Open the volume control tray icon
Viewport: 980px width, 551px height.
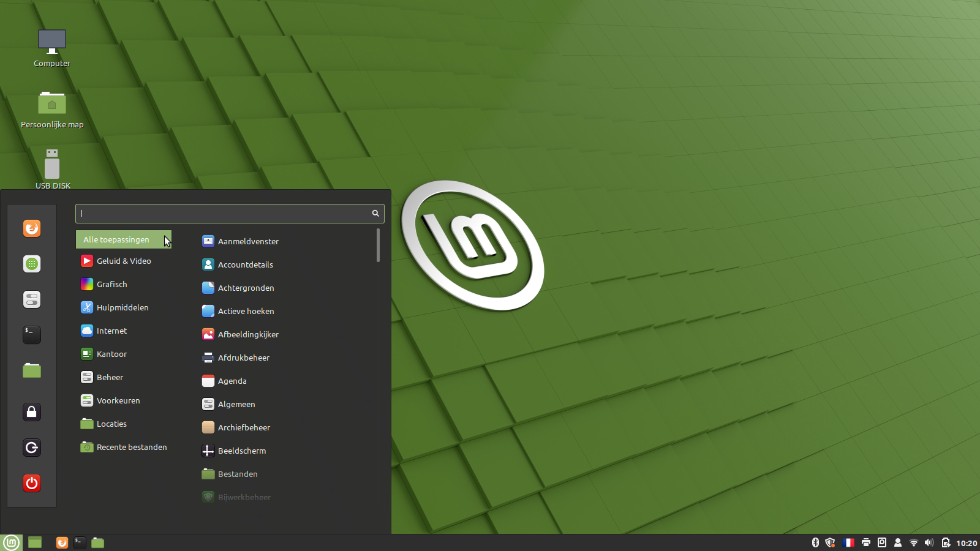click(x=929, y=542)
